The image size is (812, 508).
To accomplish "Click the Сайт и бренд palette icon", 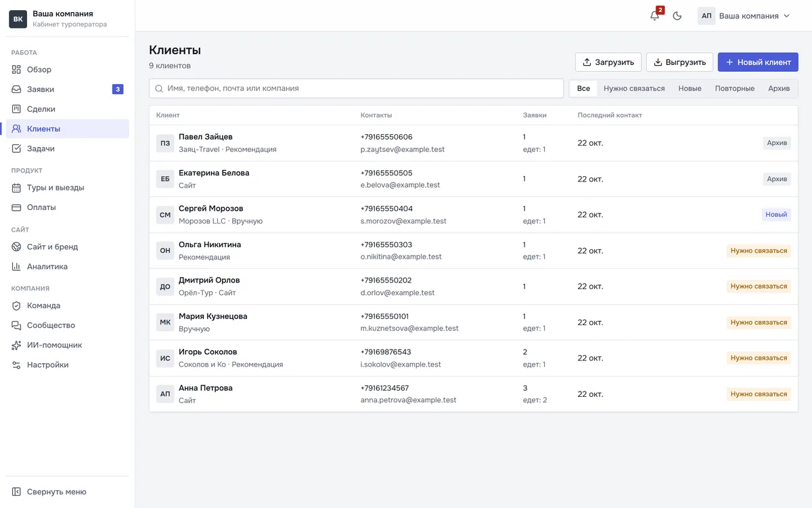I will tap(17, 247).
